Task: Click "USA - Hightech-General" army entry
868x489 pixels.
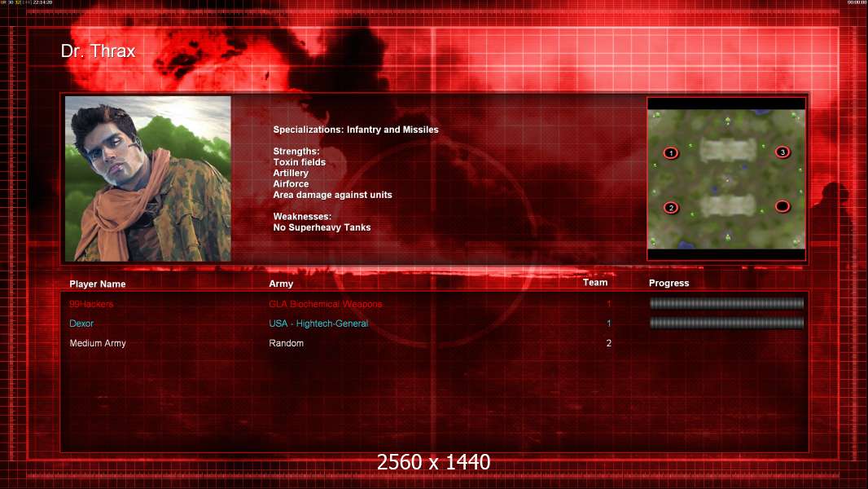Action: click(318, 324)
